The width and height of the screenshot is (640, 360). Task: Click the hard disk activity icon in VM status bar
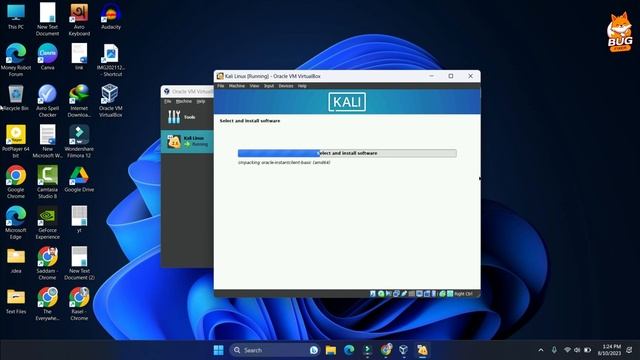373,293
